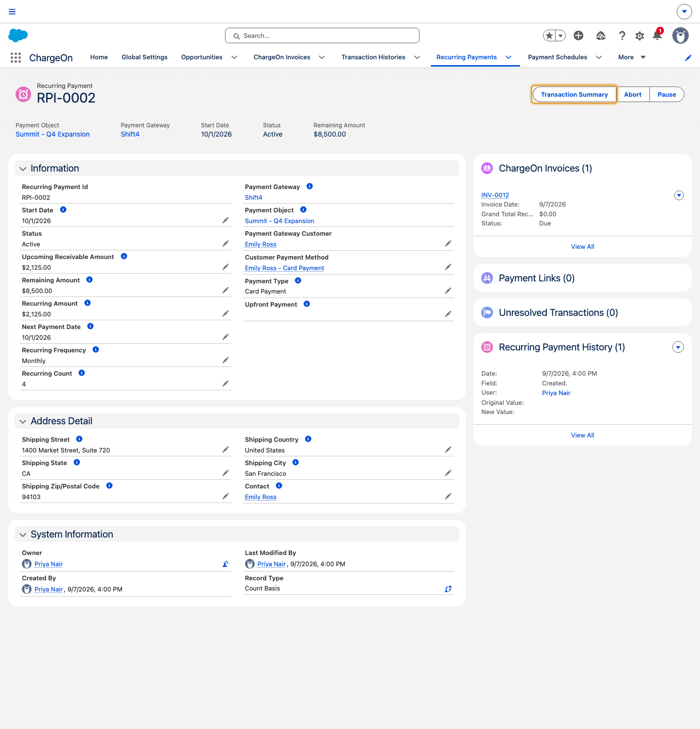Edit the Shipping Street pencil icon
The width and height of the screenshot is (700, 729).
click(x=226, y=450)
